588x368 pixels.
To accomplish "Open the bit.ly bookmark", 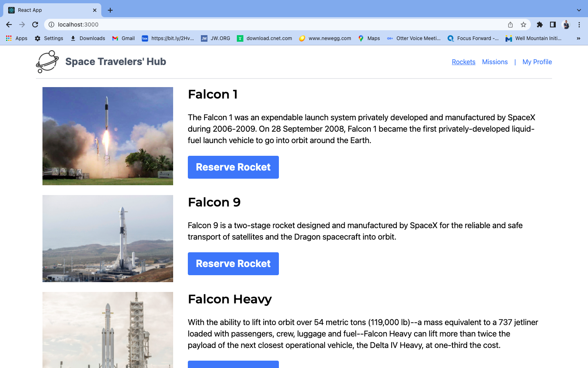I will 168,38.
